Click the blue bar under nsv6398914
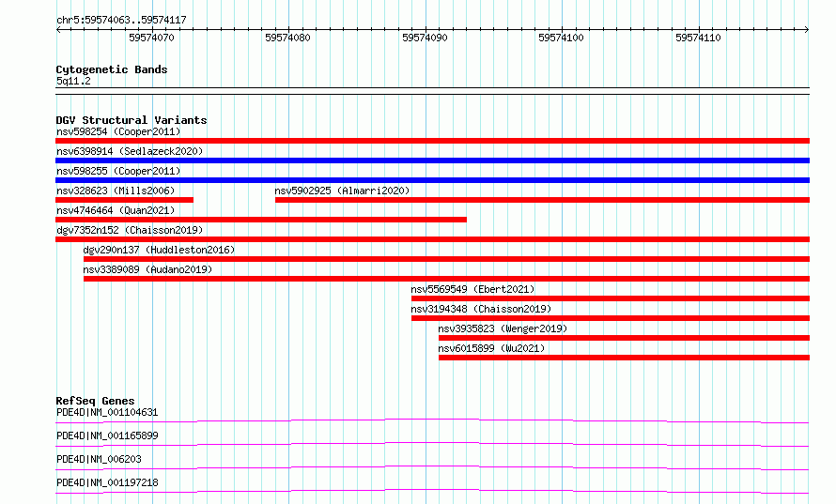The image size is (836, 504). (432, 160)
